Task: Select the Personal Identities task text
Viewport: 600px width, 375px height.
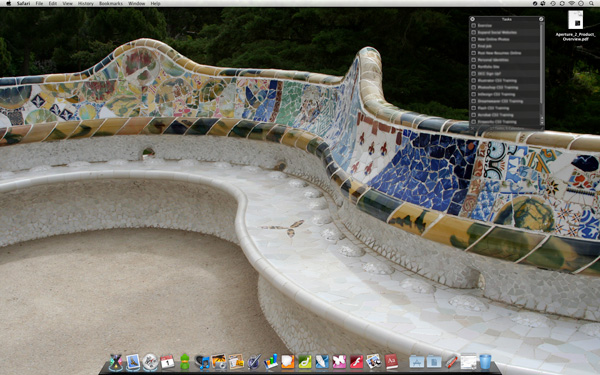Action: click(493, 60)
